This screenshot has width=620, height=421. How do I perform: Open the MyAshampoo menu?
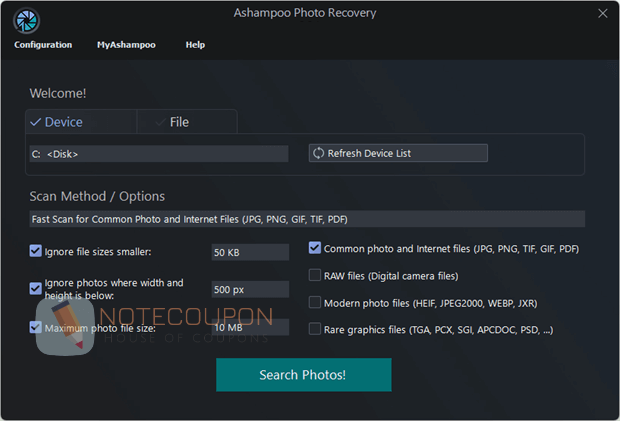pos(126,45)
